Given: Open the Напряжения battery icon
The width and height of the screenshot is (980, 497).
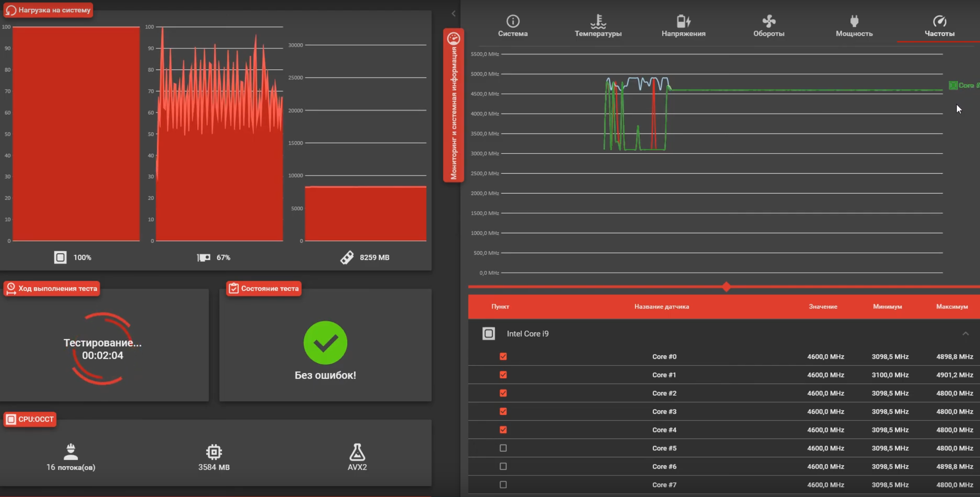Looking at the screenshot, I should pyautogui.click(x=683, y=21).
